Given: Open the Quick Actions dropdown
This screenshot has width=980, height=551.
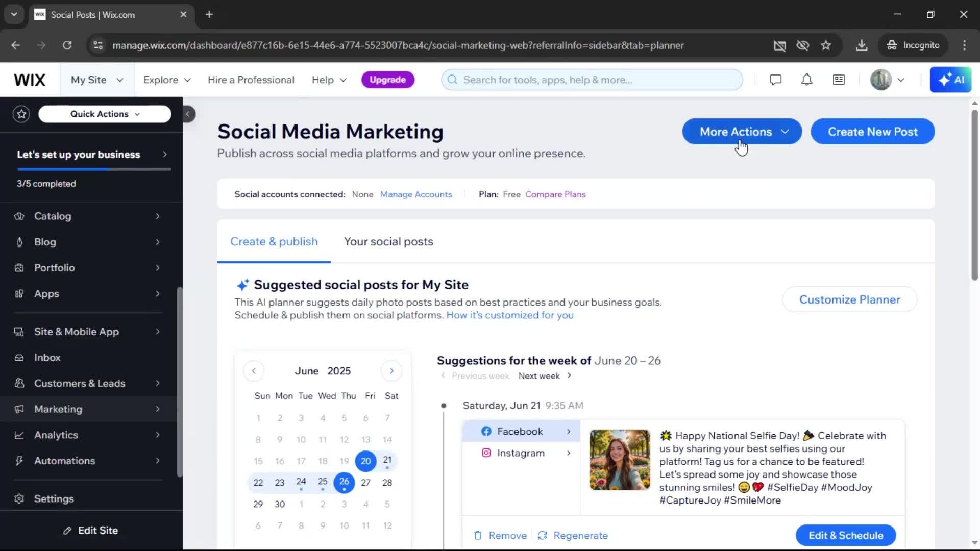Looking at the screenshot, I should coord(105,114).
